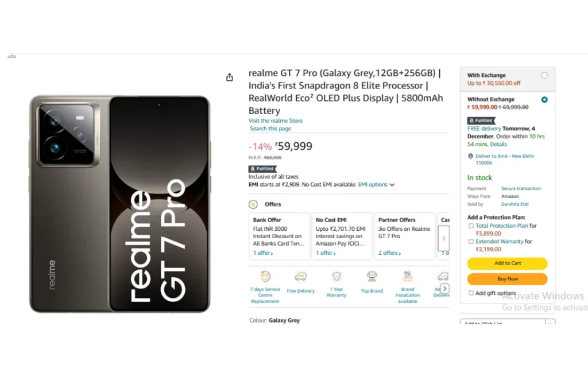Click the Add to Cart button

tap(507, 263)
